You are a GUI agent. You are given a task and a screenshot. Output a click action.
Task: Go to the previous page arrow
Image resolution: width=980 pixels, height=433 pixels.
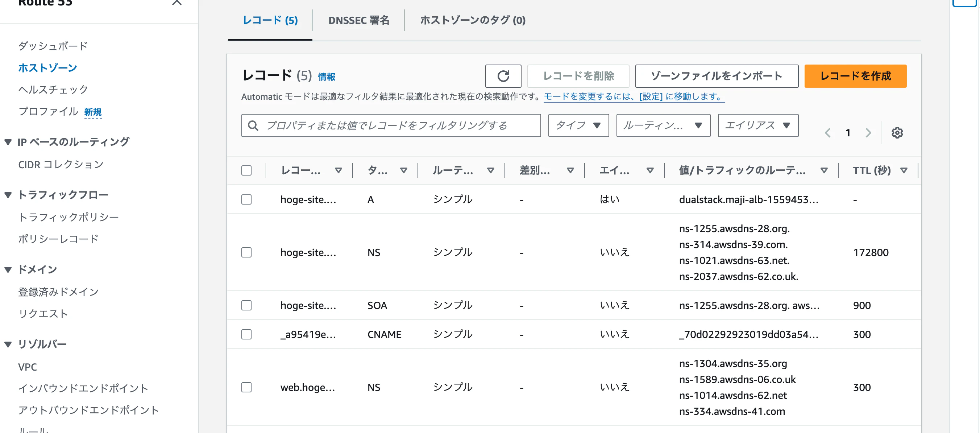[827, 132]
